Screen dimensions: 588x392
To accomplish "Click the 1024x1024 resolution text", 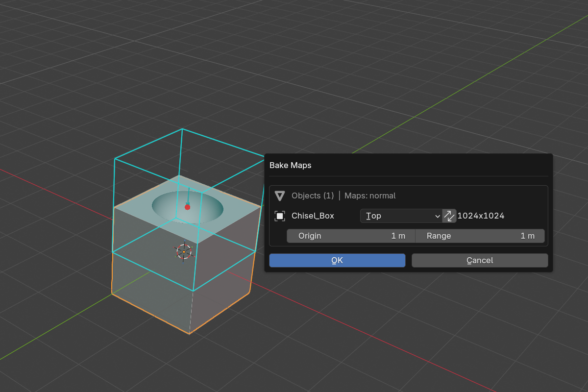I will point(481,216).
